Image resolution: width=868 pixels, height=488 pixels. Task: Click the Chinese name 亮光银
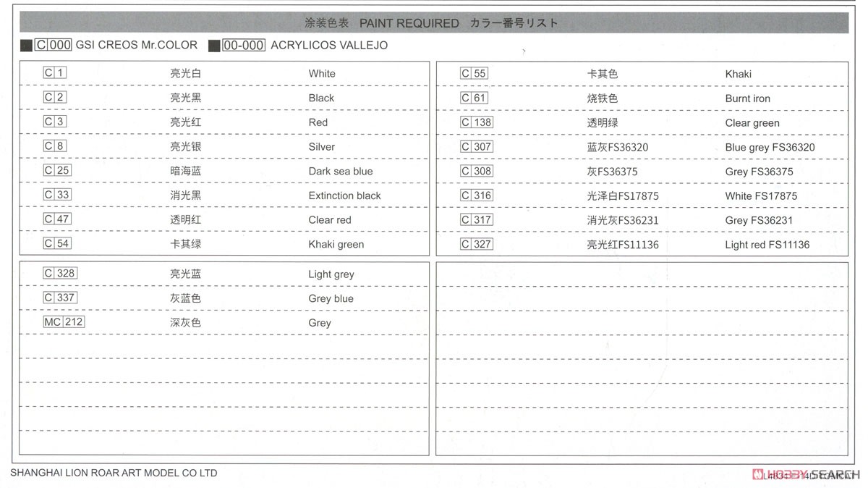point(186,147)
